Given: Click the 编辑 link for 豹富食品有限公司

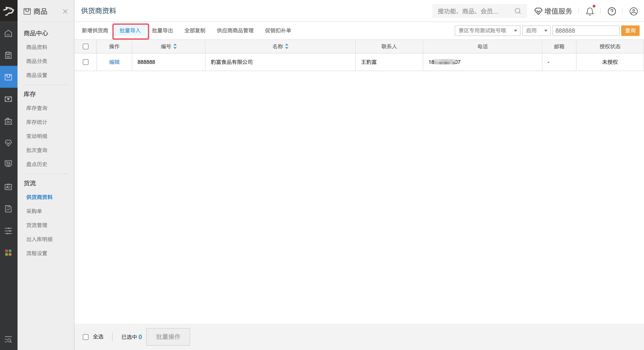Looking at the screenshot, I should [114, 62].
